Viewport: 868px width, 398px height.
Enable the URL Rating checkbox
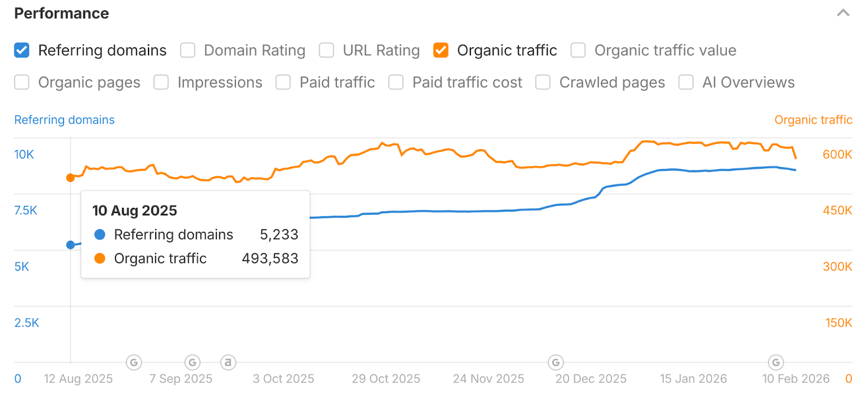point(327,50)
